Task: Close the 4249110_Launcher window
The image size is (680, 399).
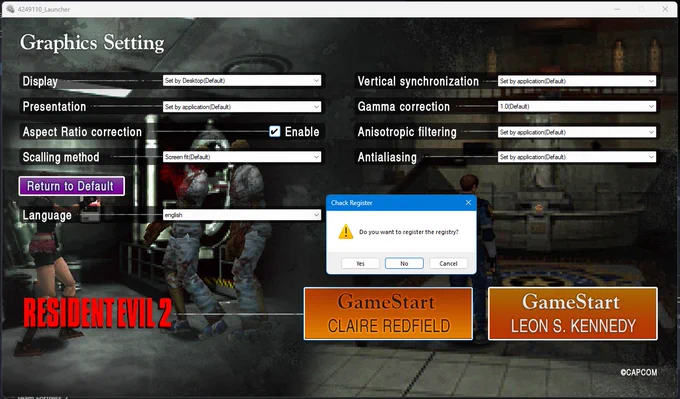Action: point(665,9)
